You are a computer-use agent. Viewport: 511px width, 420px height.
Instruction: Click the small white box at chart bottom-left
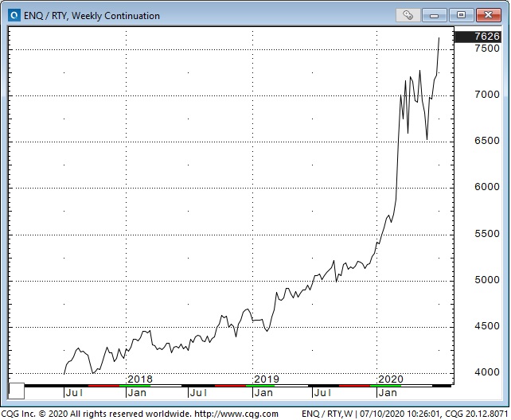click(x=16, y=391)
